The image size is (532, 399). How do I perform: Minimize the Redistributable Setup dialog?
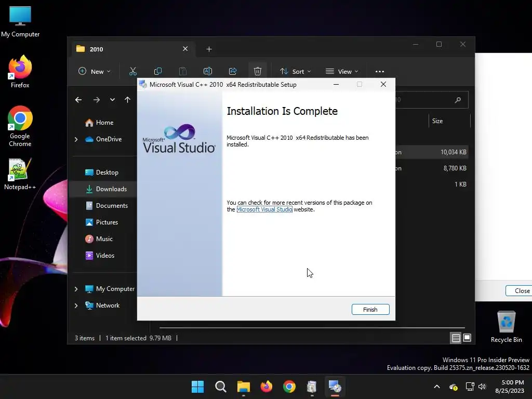(336, 85)
